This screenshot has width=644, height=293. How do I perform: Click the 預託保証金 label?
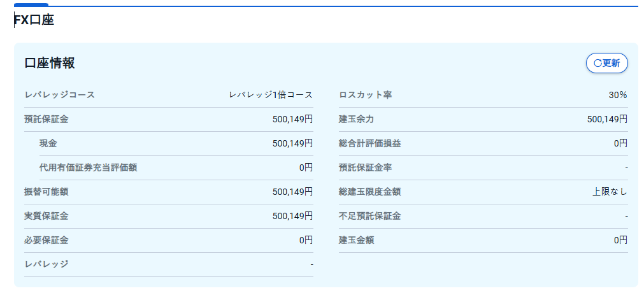pyautogui.click(x=47, y=119)
